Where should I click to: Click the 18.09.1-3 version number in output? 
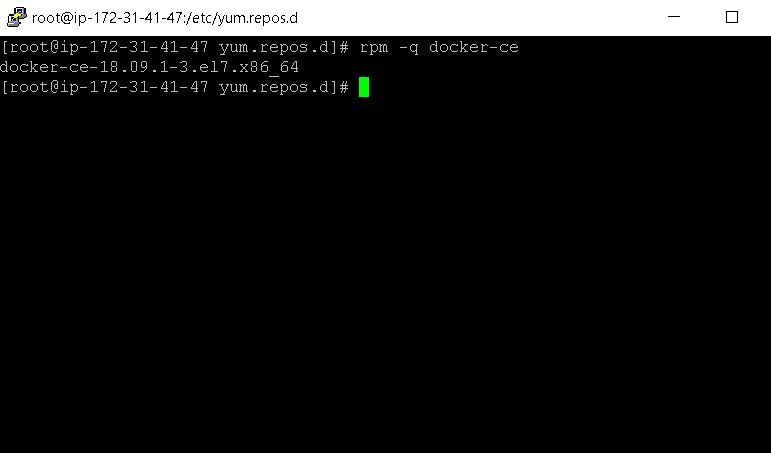click(140, 67)
